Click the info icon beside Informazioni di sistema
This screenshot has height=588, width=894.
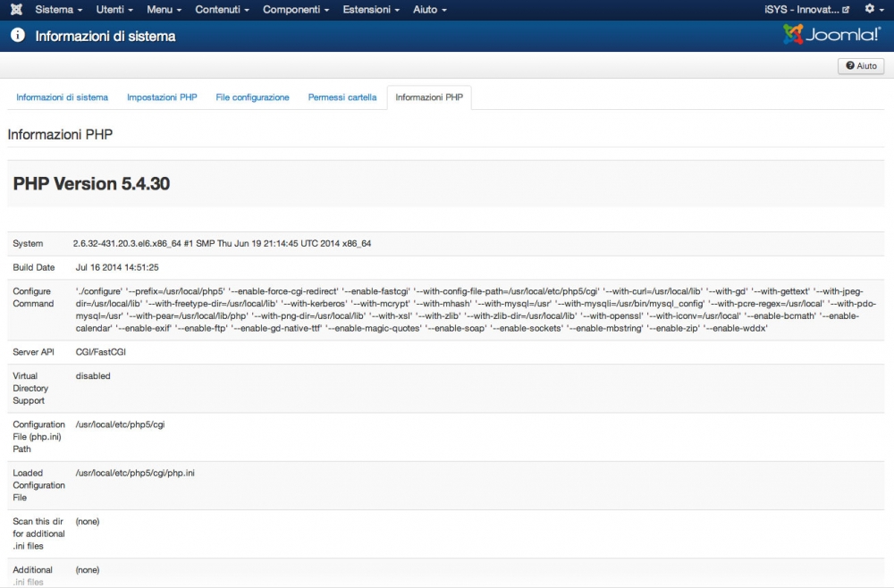(x=18, y=36)
